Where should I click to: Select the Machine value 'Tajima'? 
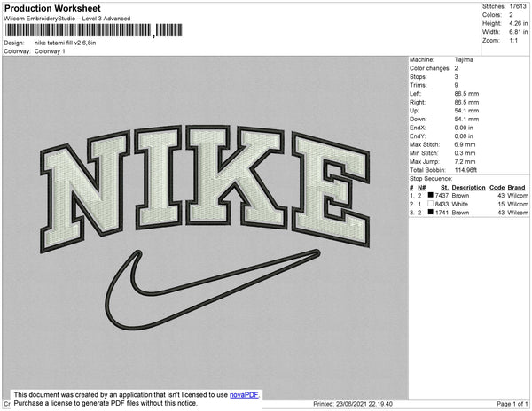464,59
